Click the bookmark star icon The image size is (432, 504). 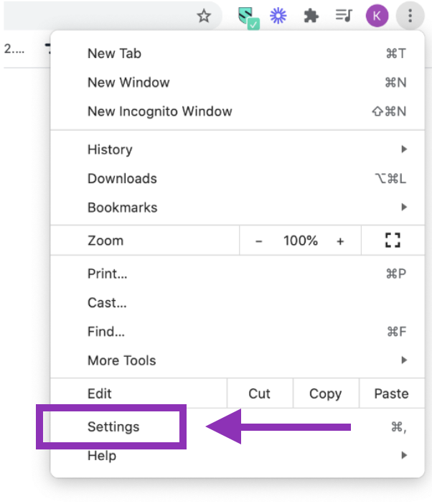pyautogui.click(x=205, y=16)
